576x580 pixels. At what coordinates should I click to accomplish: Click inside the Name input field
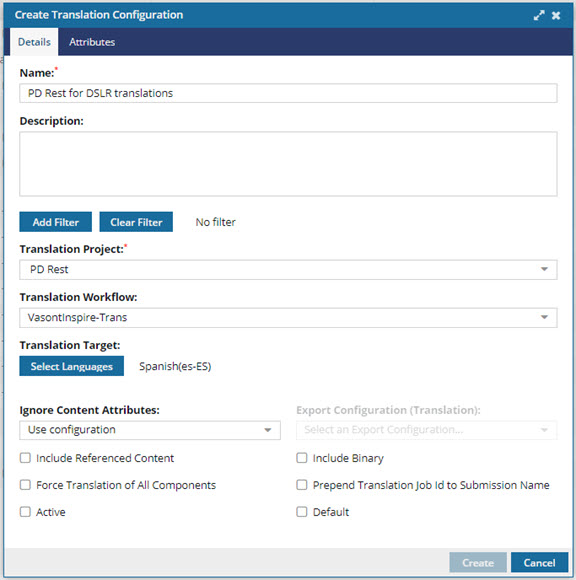(288, 93)
